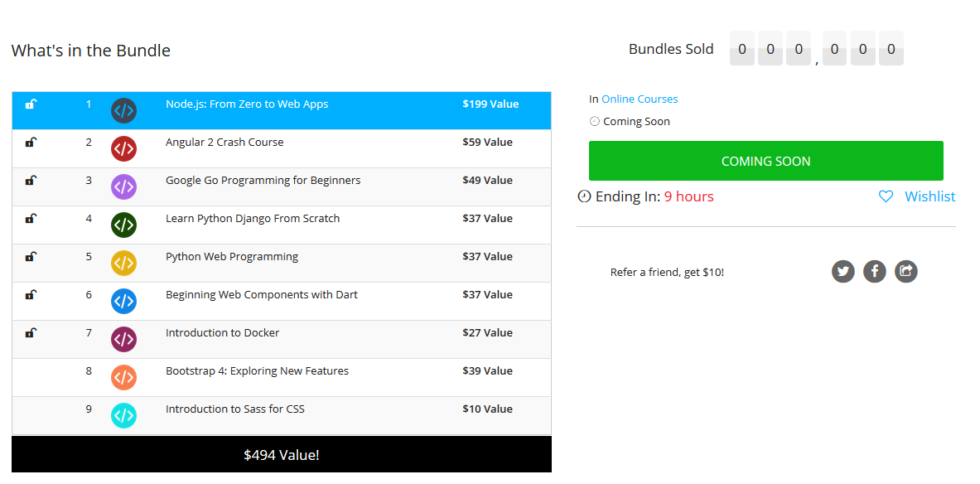Add bundle via the Wishlist link
Viewport: 980px width, 484px height.
click(x=929, y=196)
